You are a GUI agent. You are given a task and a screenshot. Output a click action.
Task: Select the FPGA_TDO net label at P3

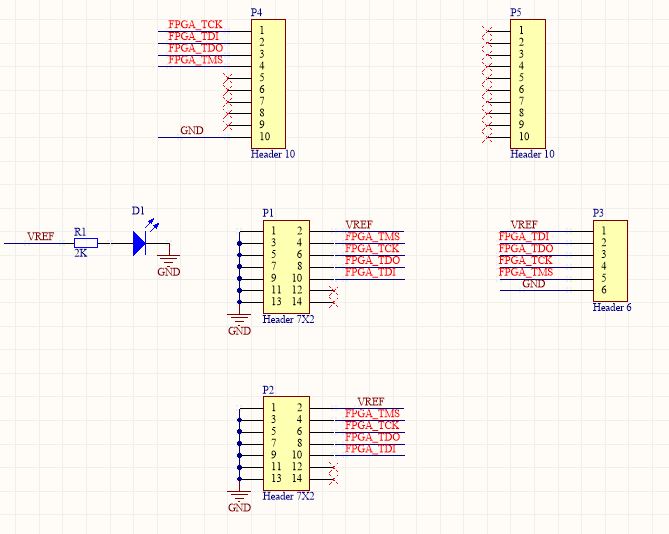pyautogui.click(x=526, y=248)
